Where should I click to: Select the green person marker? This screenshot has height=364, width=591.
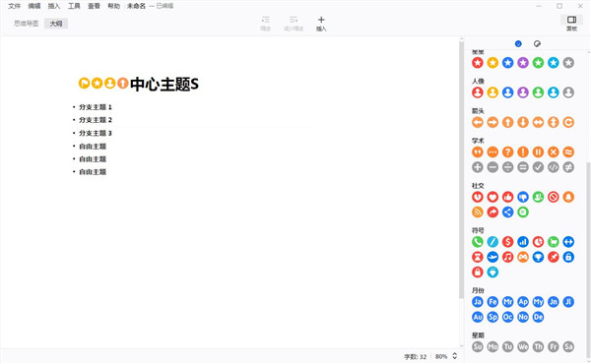pyautogui.click(x=538, y=92)
